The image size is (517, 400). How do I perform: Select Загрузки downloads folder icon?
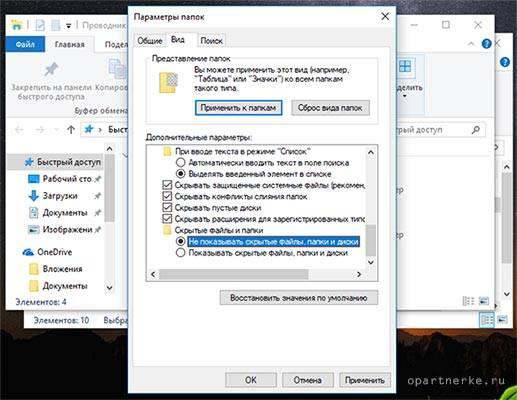tap(34, 196)
